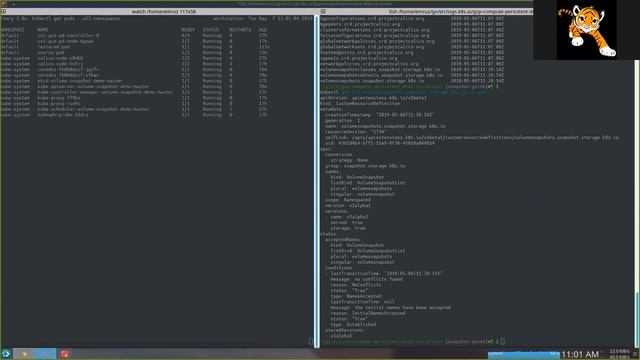Click the red app icon in taskbar
The height and width of the screenshot is (360, 640).
coord(64,354)
